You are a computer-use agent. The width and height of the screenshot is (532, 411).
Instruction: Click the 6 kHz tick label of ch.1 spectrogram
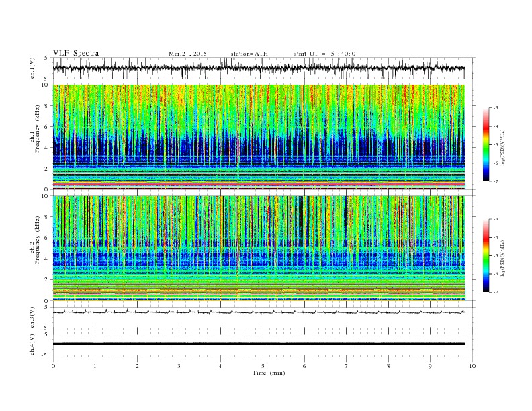coord(47,127)
